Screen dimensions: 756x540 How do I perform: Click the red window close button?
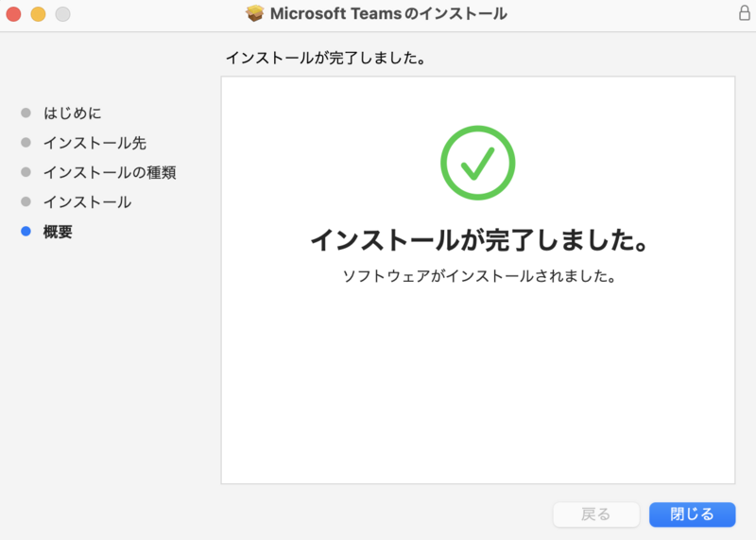(x=13, y=14)
